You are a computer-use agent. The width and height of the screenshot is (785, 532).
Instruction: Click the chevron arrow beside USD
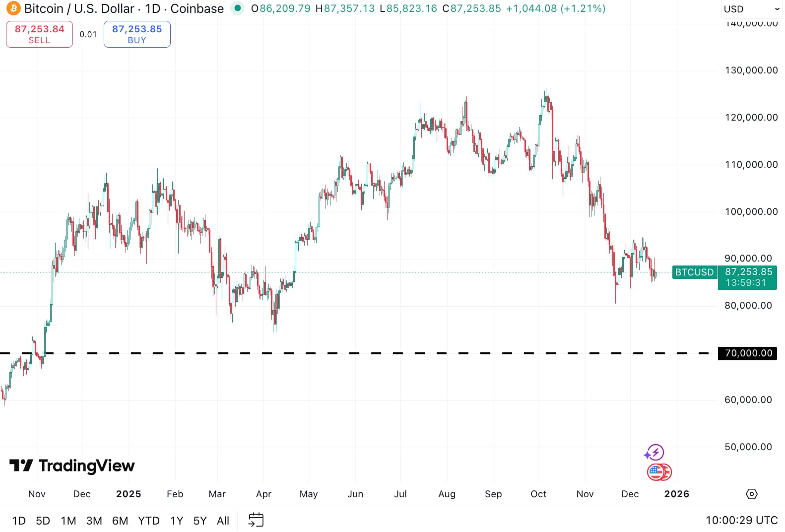coord(777,9)
